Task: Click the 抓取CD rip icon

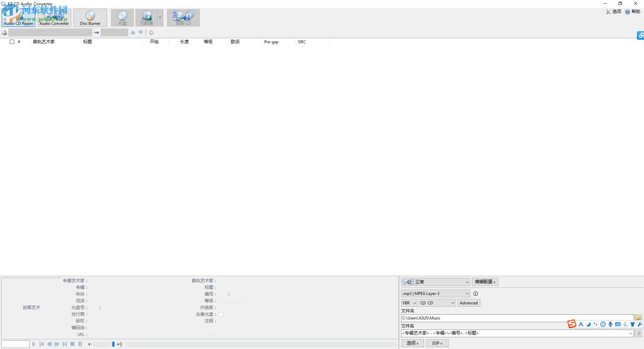Action: point(183,17)
